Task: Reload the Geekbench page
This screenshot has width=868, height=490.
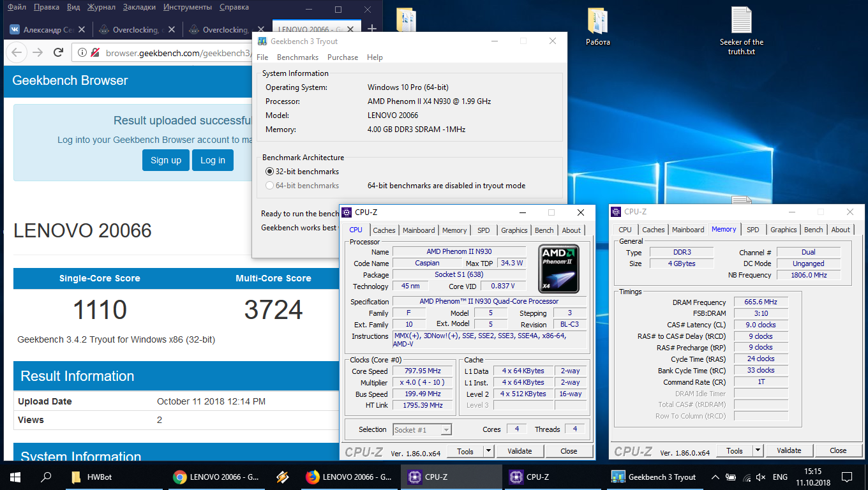Action: point(58,53)
